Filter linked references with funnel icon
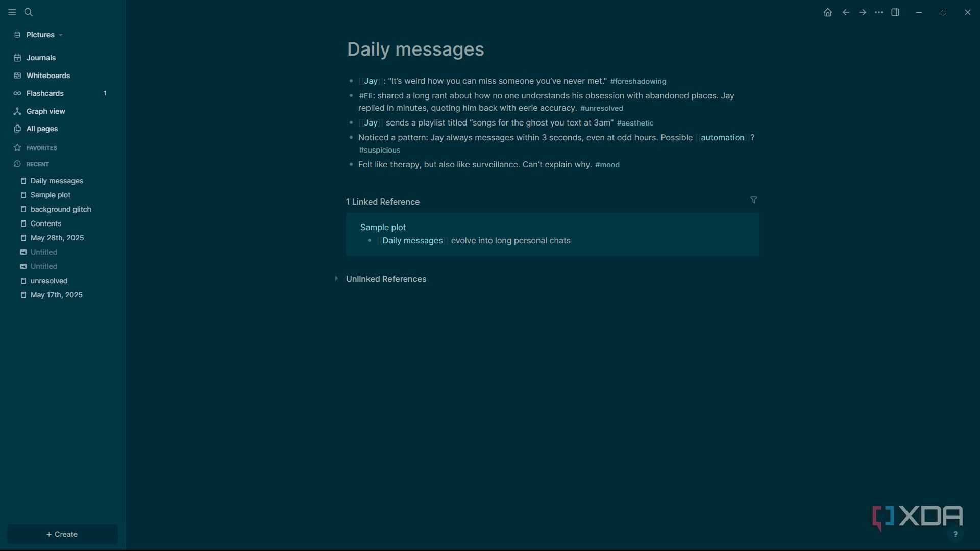 click(754, 200)
